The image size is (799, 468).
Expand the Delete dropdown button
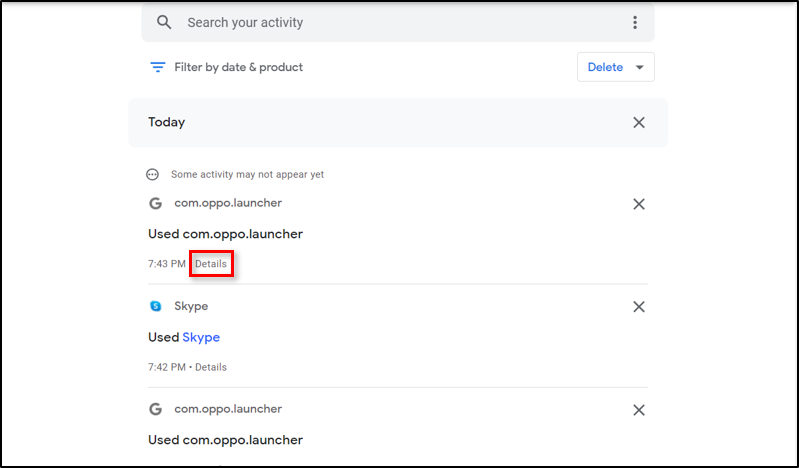click(x=615, y=67)
